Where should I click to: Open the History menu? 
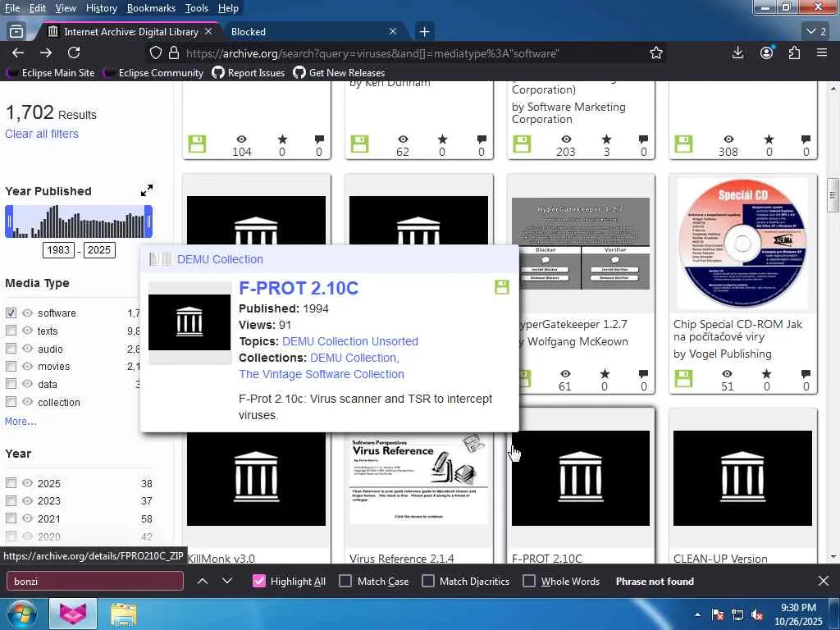click(101, 8)
